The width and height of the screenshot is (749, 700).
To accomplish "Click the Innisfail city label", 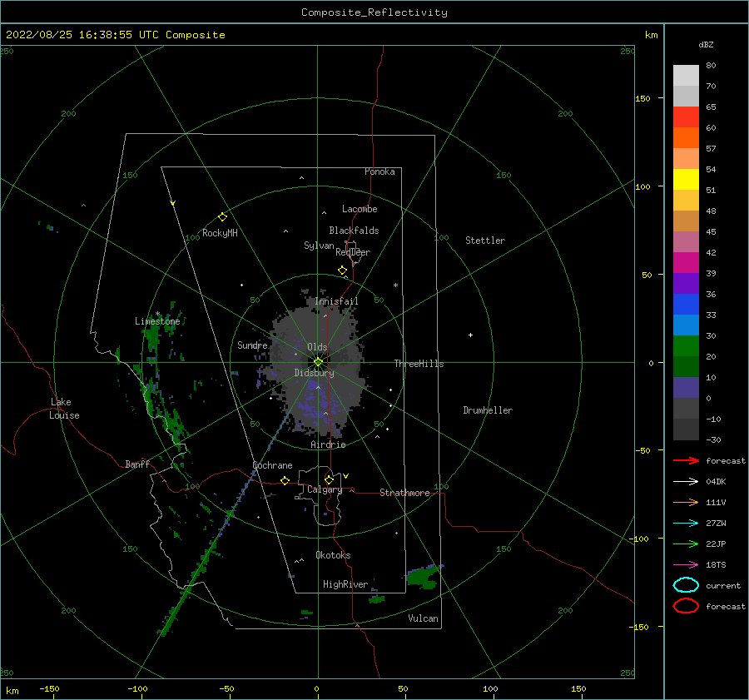I will (336, 301).
